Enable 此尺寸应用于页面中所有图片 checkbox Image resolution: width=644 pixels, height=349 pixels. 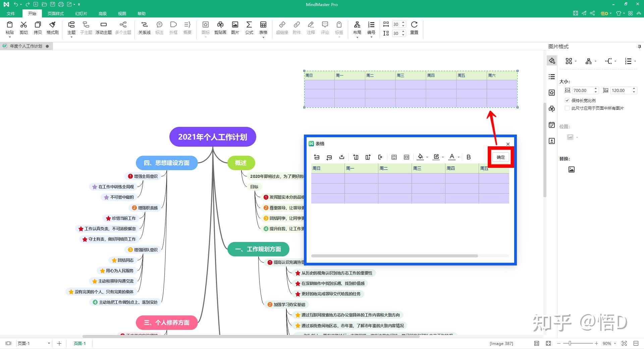(567, 108)
